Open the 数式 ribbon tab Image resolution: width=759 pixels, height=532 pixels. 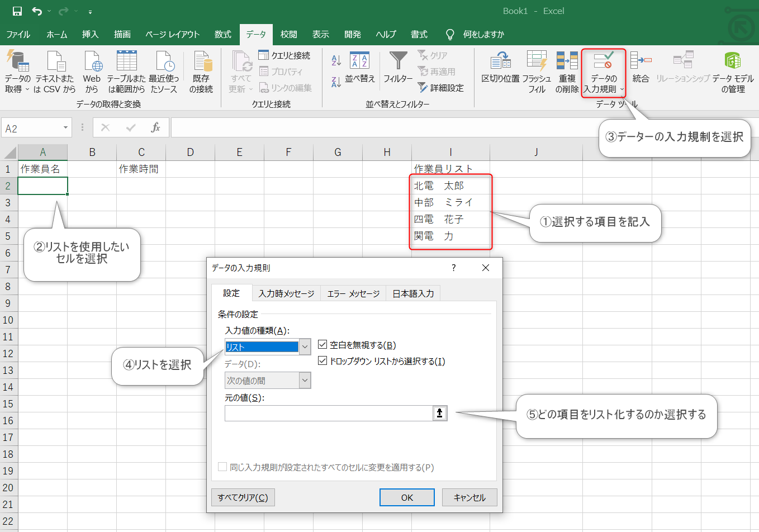pyautogui.click(x=222, y=34)
